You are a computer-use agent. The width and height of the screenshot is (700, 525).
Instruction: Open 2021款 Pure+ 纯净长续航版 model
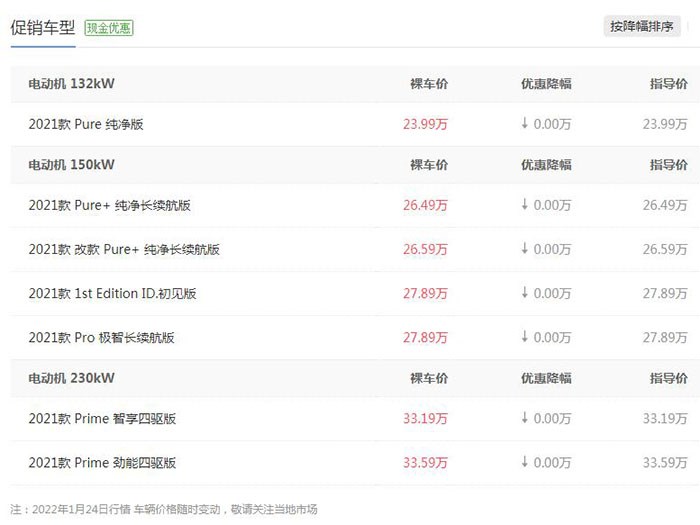[109, 205]
